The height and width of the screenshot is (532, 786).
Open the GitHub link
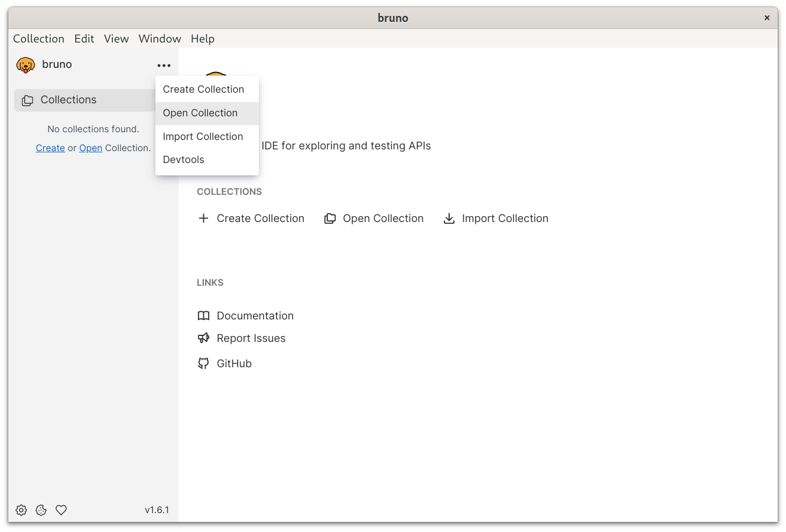click(235, 364)
